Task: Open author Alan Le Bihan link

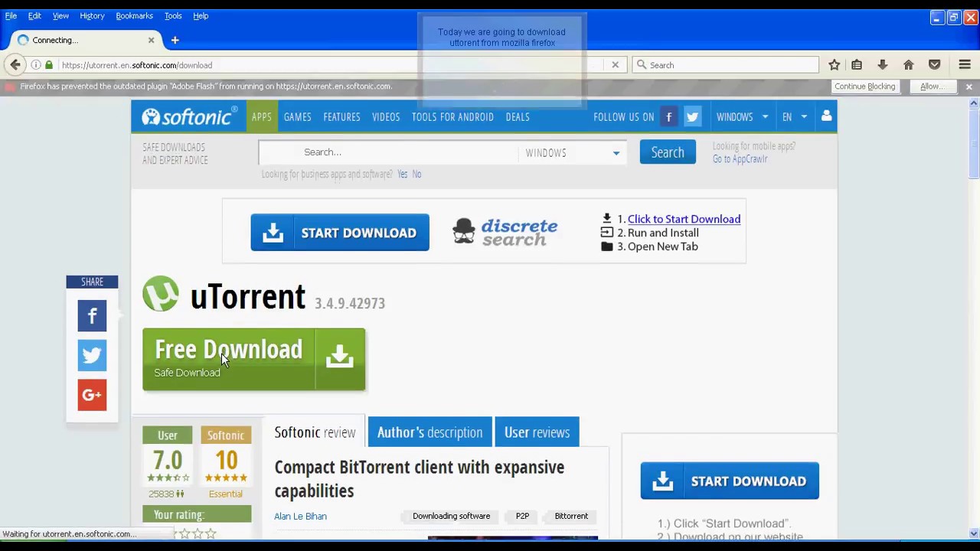Action: click(300, 517)
